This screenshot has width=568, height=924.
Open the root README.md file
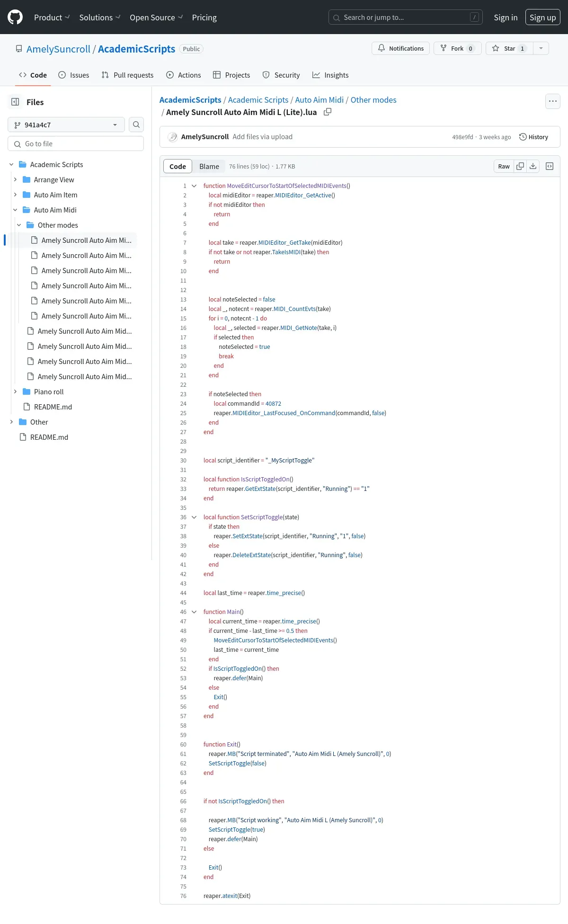click(x=49, y=437)
